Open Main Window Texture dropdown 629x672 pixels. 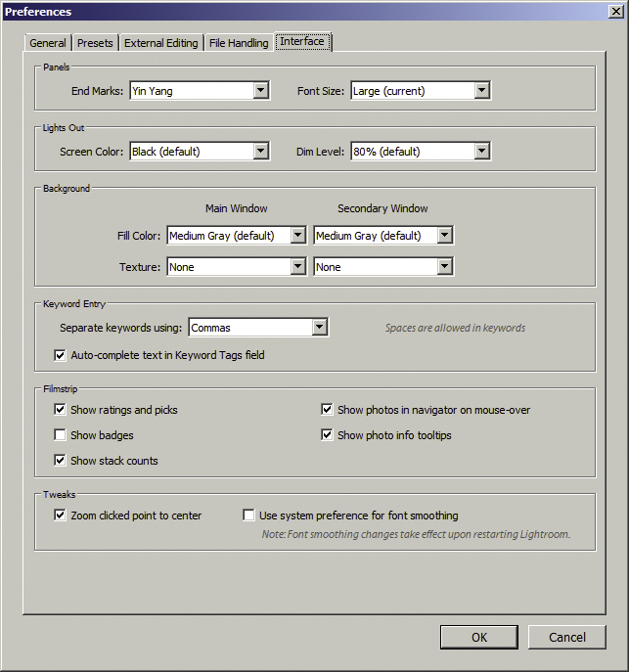coord(237,267)
